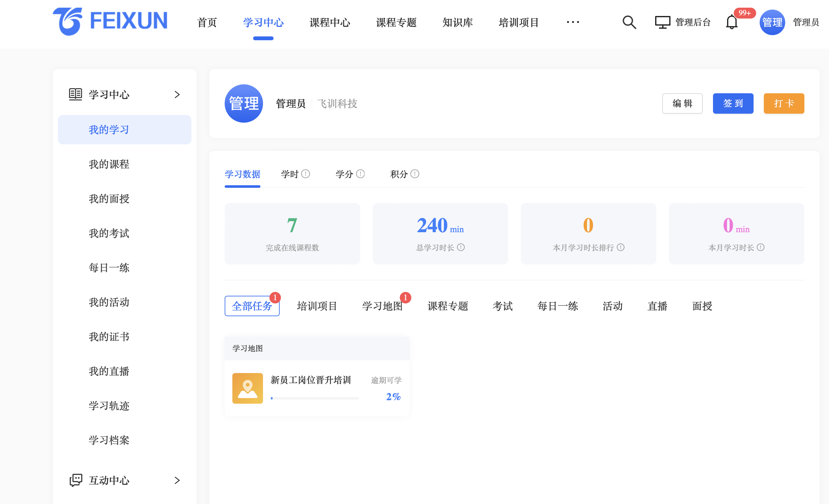The image size is (829, 504).
Task: Select the 考试 task filter
Action: pos(503,306)
